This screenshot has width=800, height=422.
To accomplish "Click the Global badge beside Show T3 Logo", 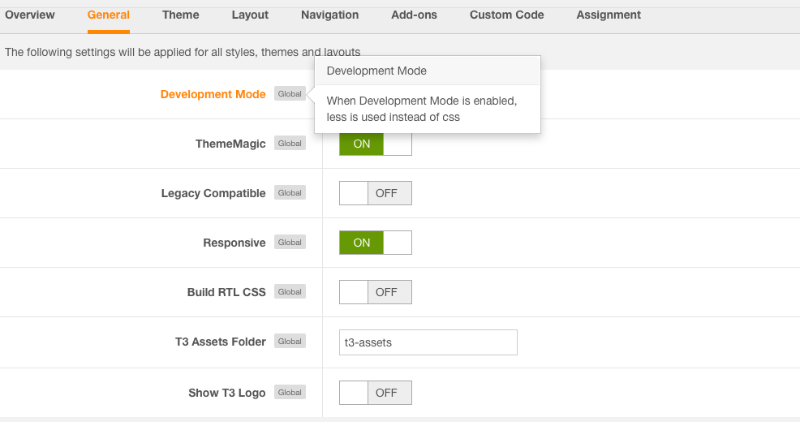I will click(290, 393).
